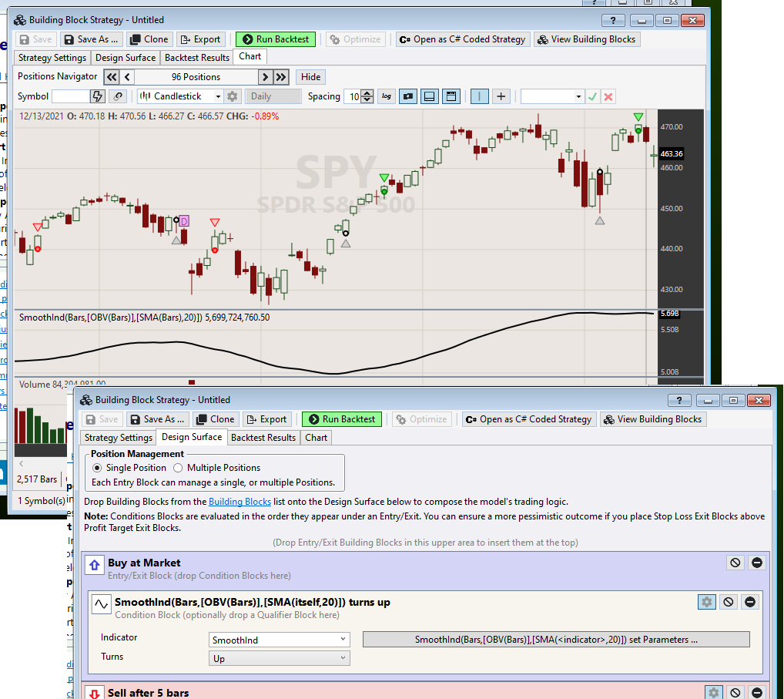Increase the bar Spacing value
Image resolution: width=784 pixels, height=699 pixels.
tap(367, 93)
